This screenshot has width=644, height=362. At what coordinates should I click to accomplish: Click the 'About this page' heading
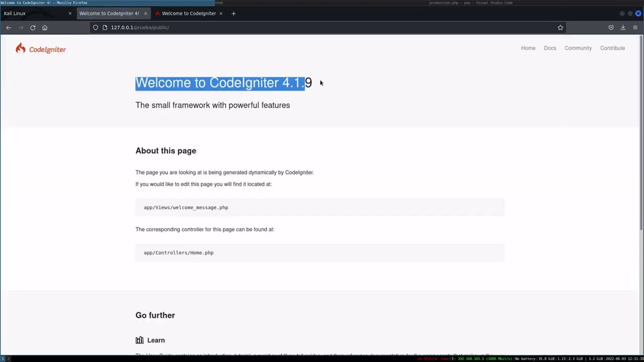166,151
